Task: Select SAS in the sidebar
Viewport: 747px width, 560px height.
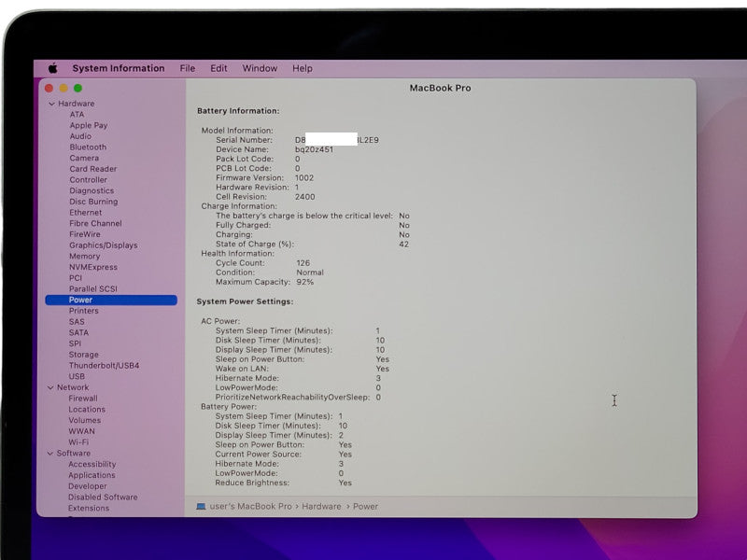Action: pos(77,322)
